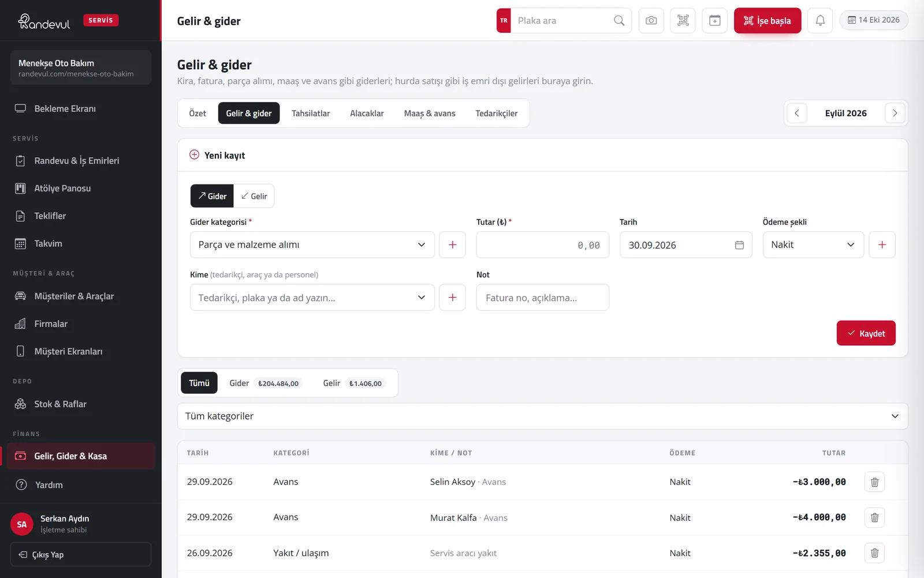Show Tümü records filter

(x=199, y=383)
